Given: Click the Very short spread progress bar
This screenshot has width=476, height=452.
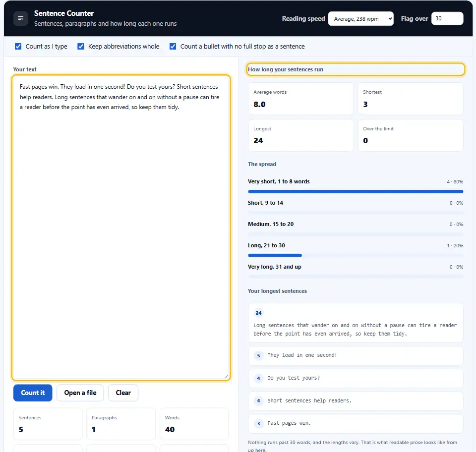Looking at the screenshot, I should [x=356, y=191].
